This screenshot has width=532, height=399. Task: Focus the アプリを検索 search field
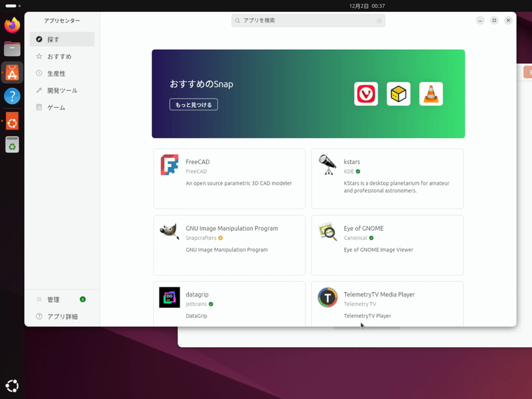tap(308, 21)
